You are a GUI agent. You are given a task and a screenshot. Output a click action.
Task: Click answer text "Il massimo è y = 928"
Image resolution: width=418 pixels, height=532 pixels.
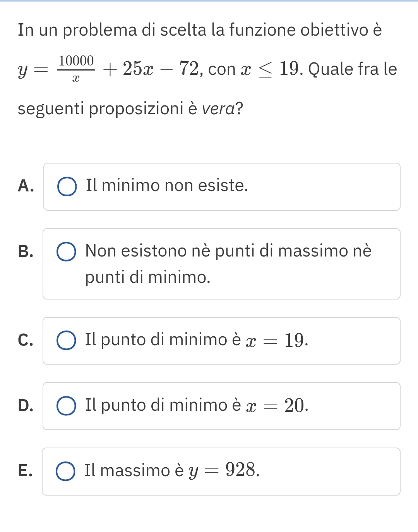tap(172, 471)
